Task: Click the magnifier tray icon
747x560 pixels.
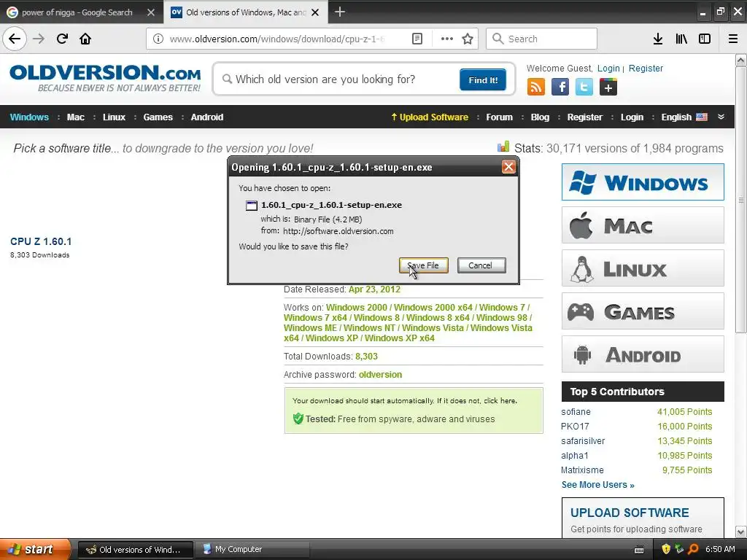Action: click(x=694, y=549)
